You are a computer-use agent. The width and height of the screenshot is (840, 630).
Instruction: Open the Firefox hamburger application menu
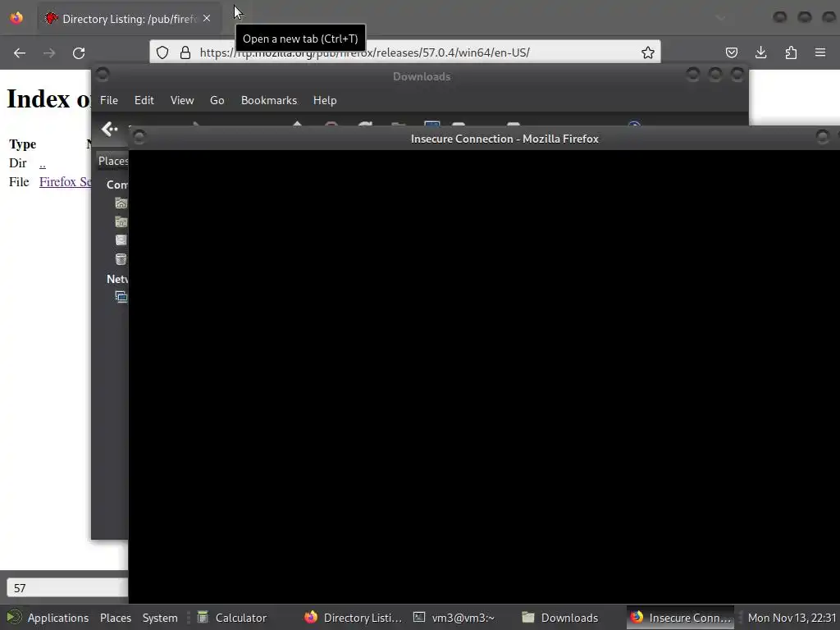point(820,52)
